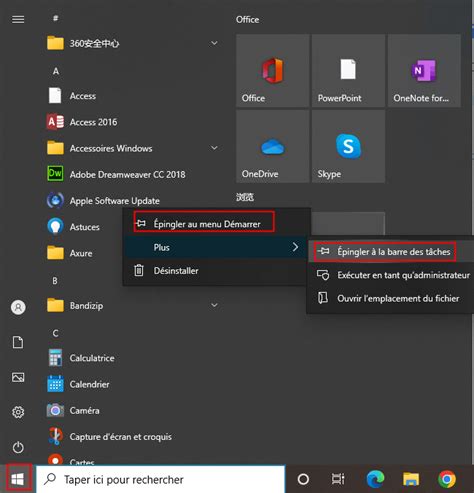Click the 浏览 group title
This screenshot has width=474, height=493.
[x=245, y=197]
